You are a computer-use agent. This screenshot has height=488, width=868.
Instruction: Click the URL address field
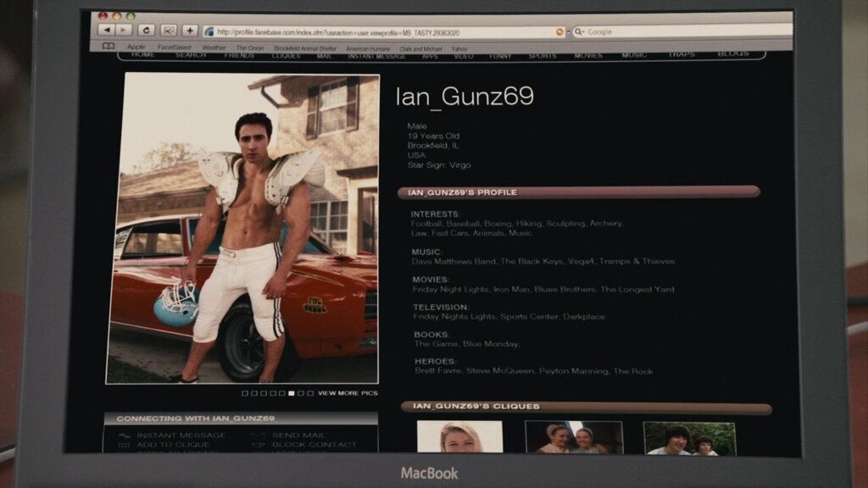pyautogui.click(x=381, y=31)
